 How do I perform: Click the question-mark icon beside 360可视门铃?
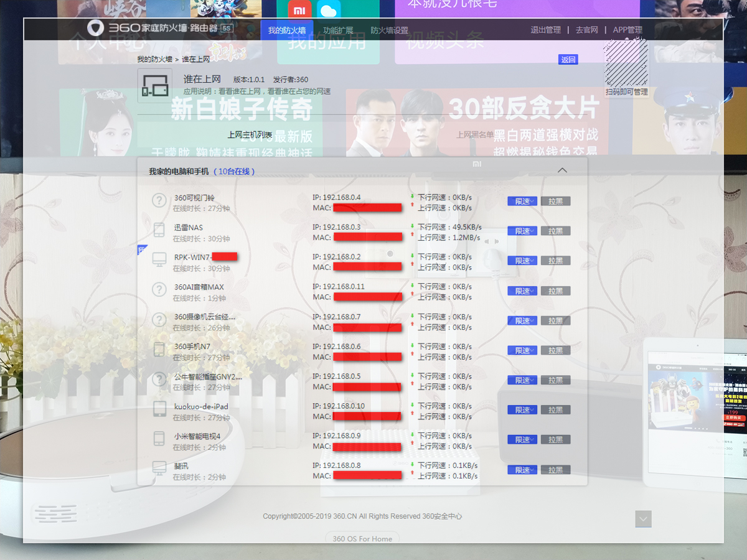159,200
